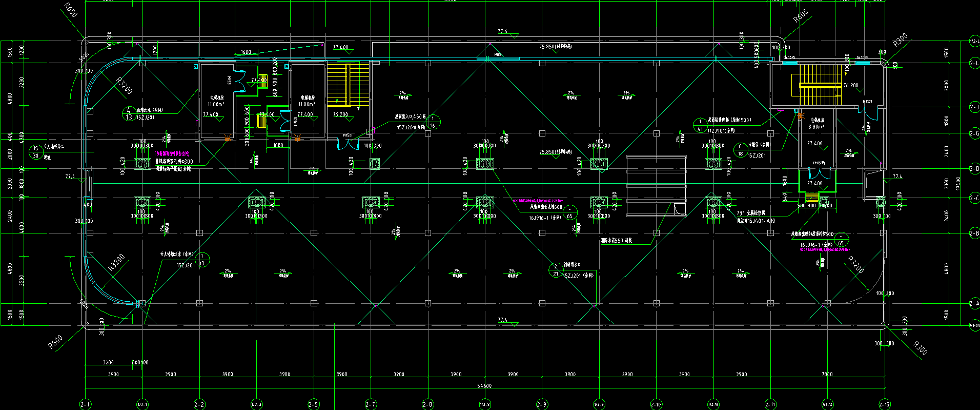Select the 2-J axis bubble on right
980x410 pixels.
(x=974, y=107)
